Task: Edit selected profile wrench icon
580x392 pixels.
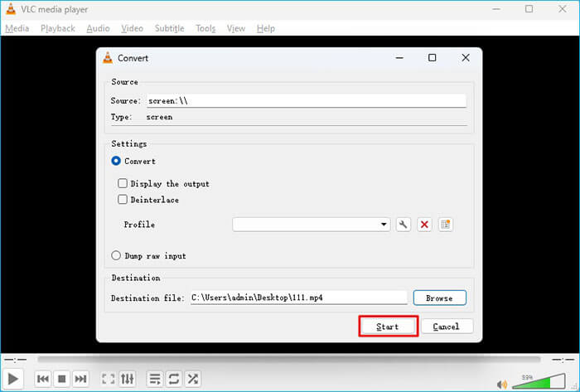Action: [x=404, y=225]
